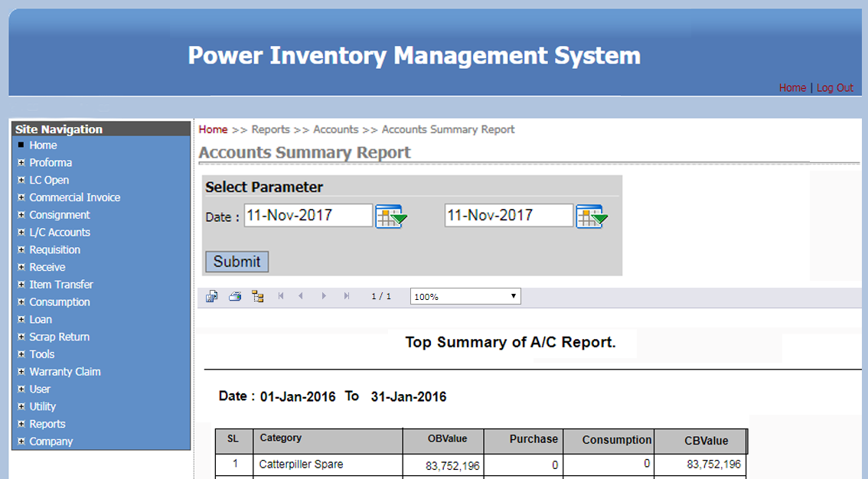Open the 100% zoom dropdown
Viewport: 868px width, 479px height.
point(465,297)
